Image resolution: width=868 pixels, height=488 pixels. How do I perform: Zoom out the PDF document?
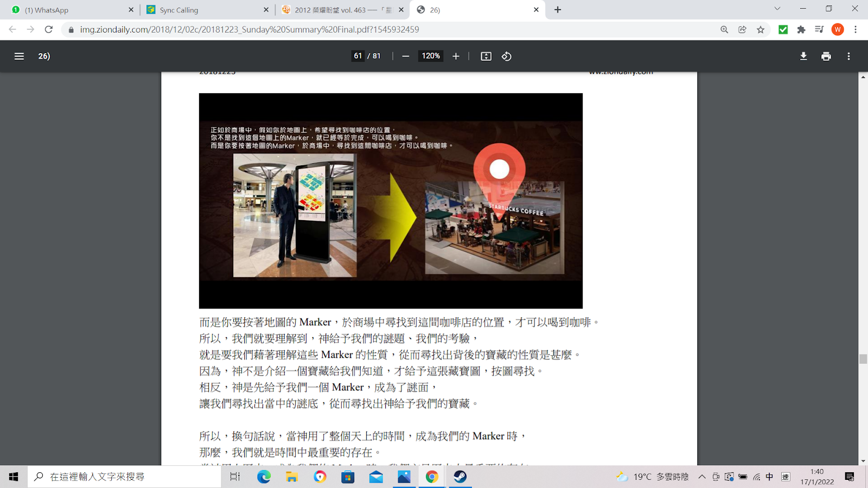[405, 56]
